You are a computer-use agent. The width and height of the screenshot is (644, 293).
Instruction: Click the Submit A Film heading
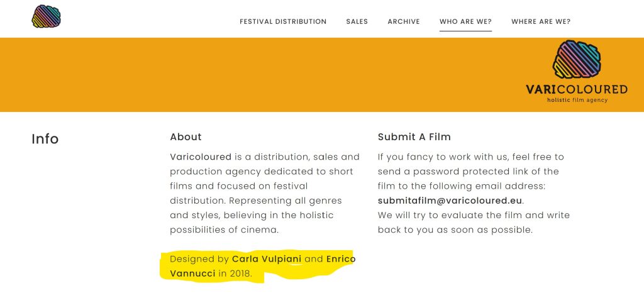(x=414, y=137)
